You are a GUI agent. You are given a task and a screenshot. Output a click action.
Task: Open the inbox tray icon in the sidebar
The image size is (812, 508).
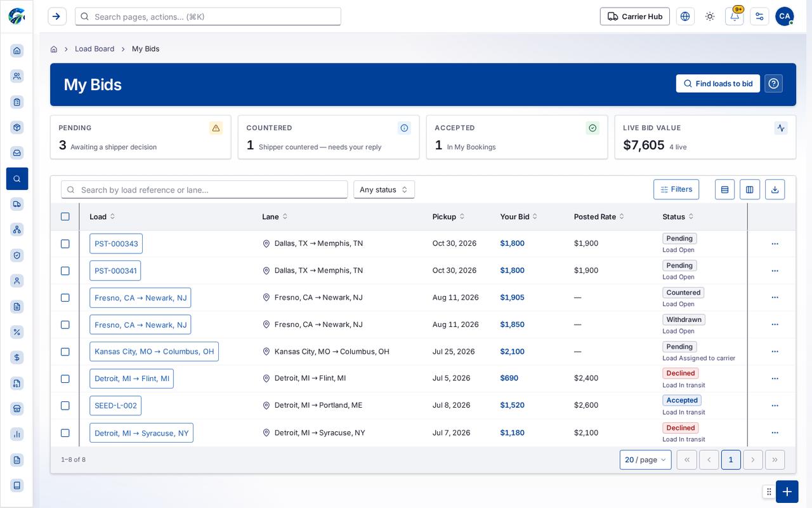click(x=17, y=153)
